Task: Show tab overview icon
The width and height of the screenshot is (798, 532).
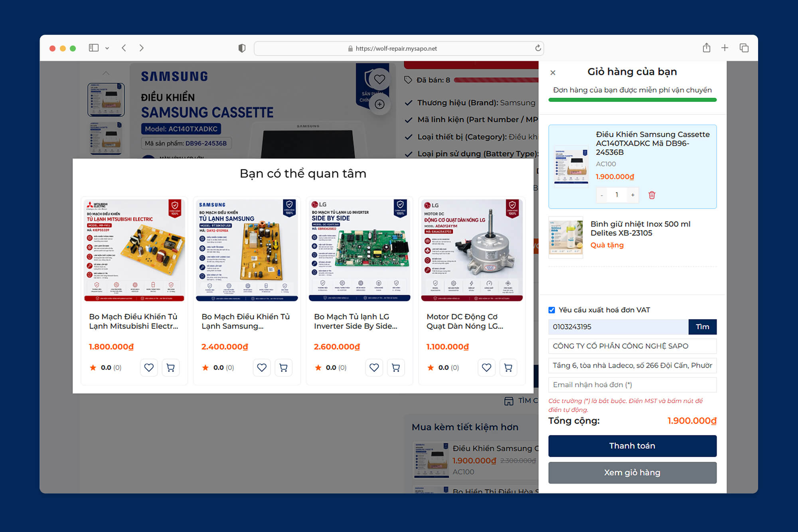Action: [x=744, y=48]
